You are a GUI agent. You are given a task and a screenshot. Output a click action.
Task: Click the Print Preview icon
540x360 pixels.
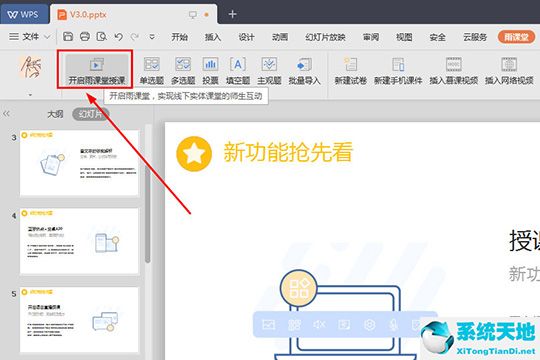click(102, 37)
